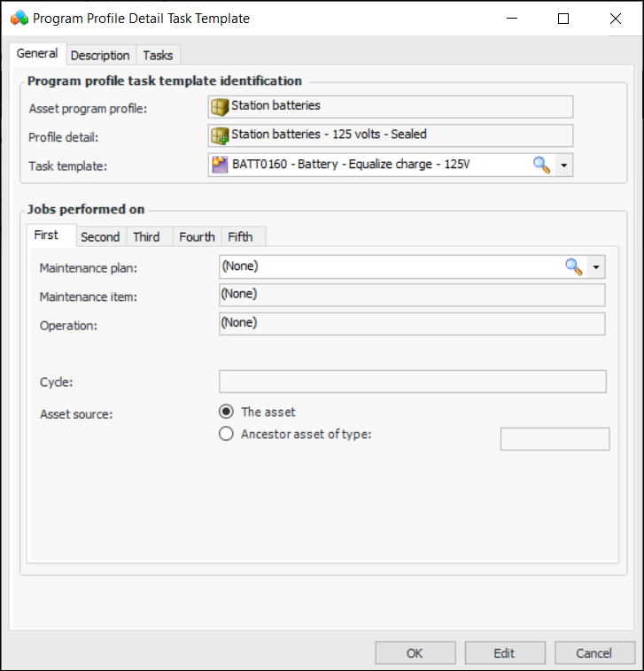This screenshot has height=671, width=644.
Task: Click the application icon in title bar
Action: 19,19
